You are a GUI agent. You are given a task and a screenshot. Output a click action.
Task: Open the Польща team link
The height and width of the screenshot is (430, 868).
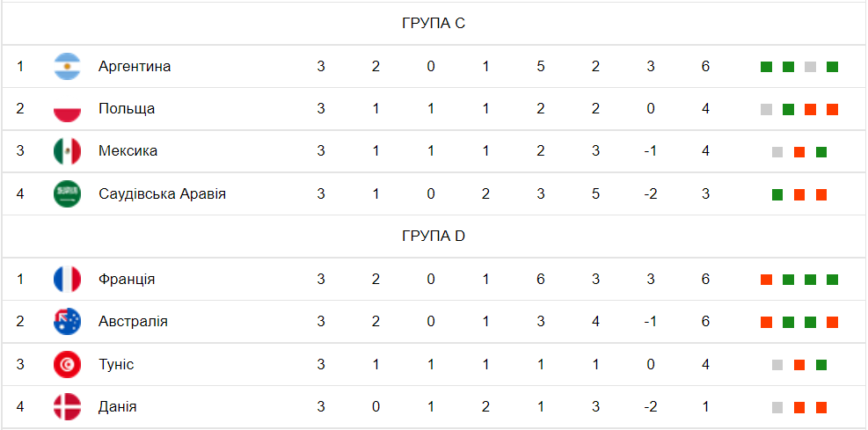tap(127, 108)
